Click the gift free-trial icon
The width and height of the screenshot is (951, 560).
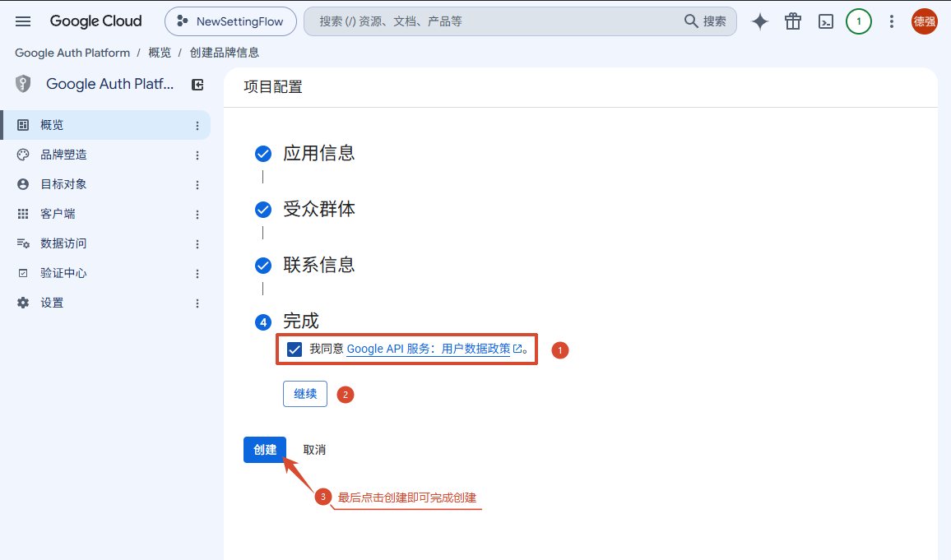[x=793, y=21]
